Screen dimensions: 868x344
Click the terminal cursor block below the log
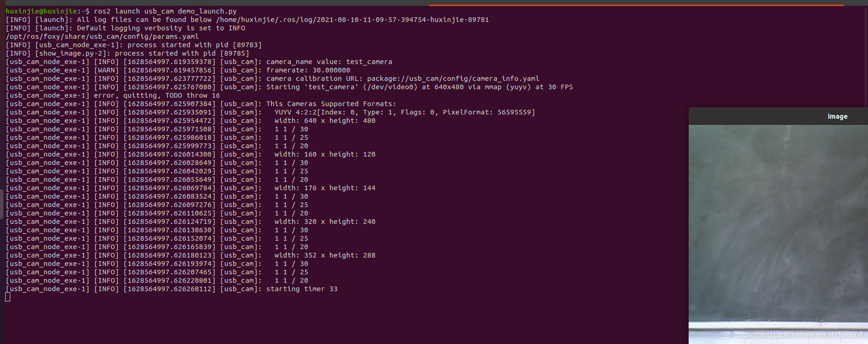tap(7, 297)
